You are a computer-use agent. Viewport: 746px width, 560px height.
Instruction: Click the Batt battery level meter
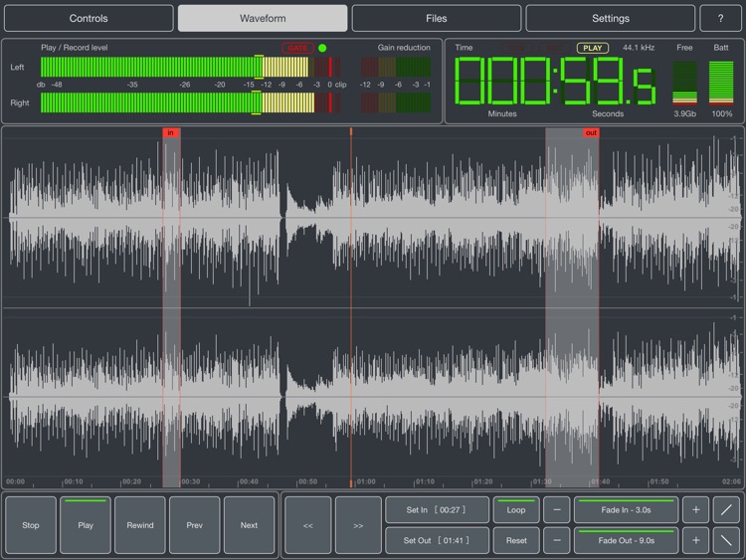point(721,83)
